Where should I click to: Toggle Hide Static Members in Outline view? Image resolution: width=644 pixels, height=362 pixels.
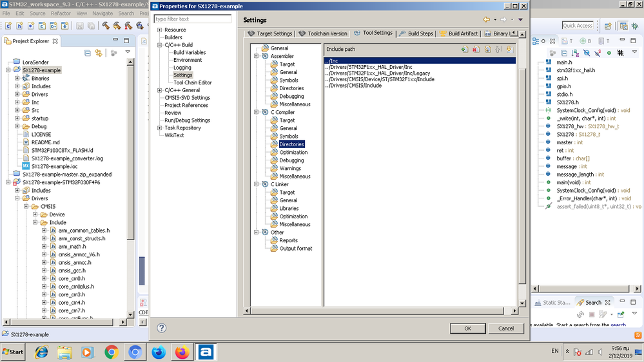pyautogui.click(x=598, y=53)
